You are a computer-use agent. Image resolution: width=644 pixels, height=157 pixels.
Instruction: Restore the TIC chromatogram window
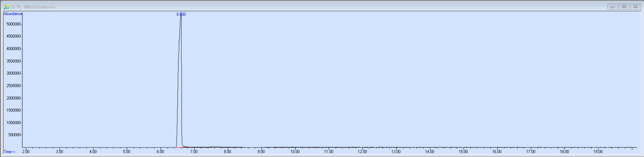(624, 7)
